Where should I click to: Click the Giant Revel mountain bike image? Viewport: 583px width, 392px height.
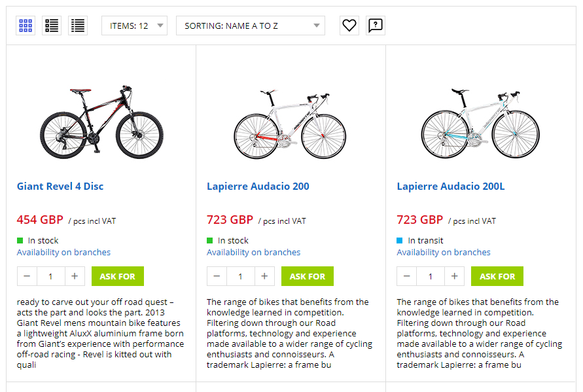[101, 122]
